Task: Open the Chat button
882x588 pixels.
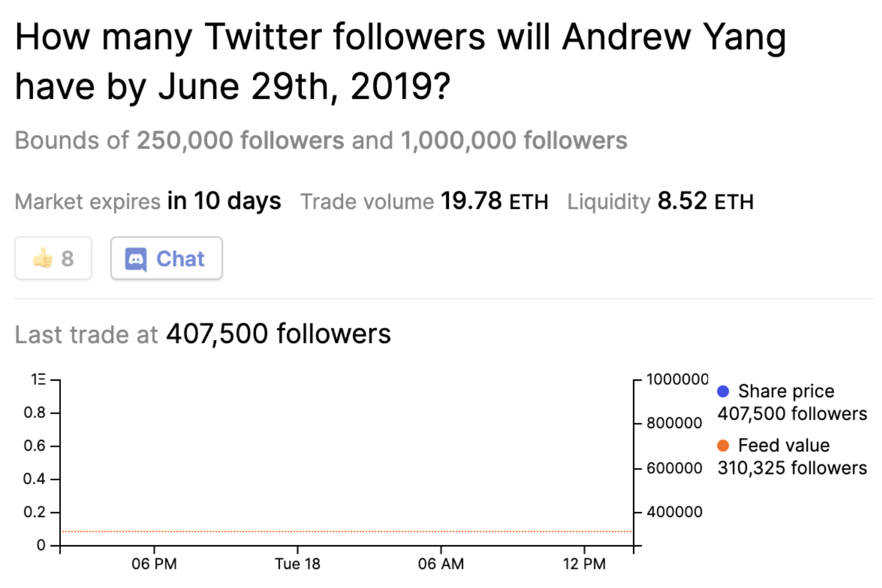Action: click(x=167, y=259)
